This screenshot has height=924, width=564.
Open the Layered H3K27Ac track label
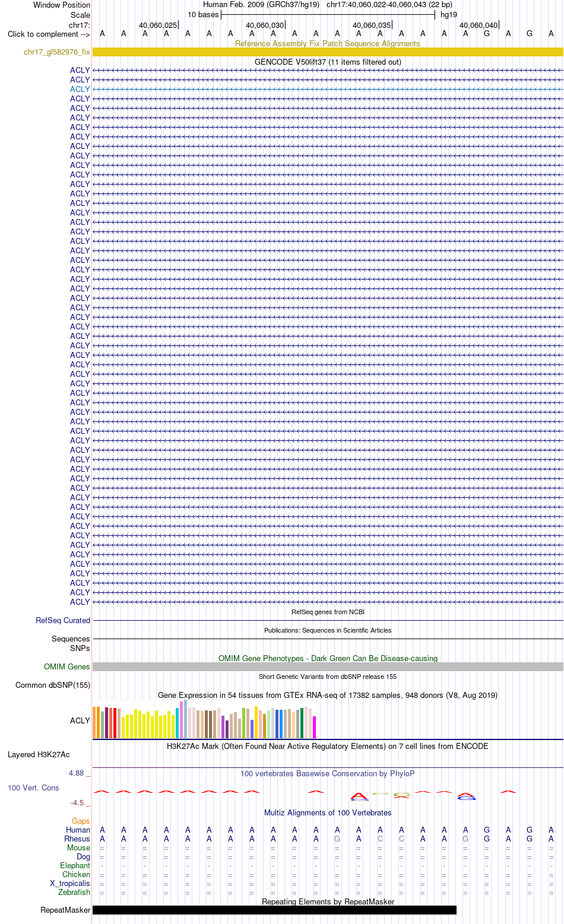pyautogui.click(x=39, y=754)
